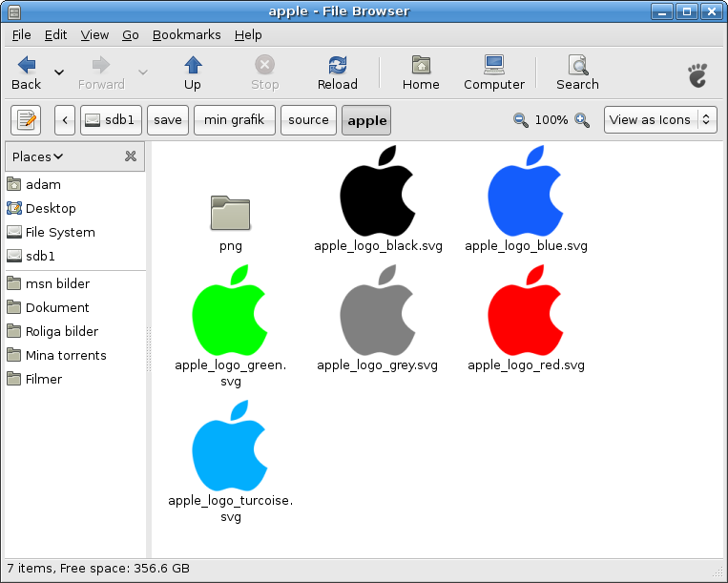Click the apple_logo_grey.svg filename
Viewport: 728px width, 583px height.
click(x=378, y=365)
